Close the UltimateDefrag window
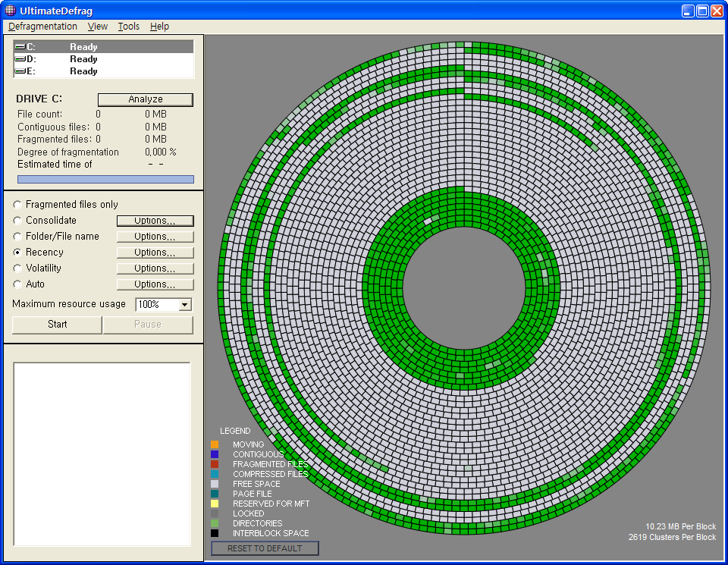The height and width of the screenshot is (565, 728). [717, 11]
